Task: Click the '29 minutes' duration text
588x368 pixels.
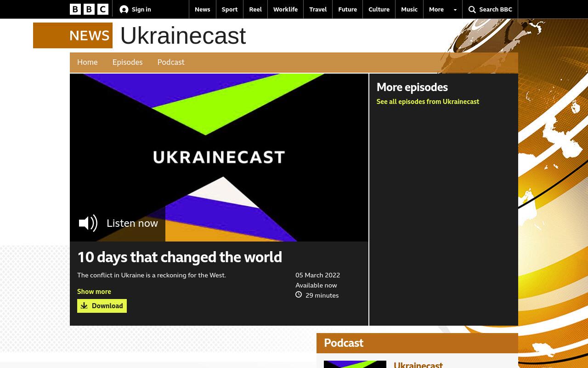Action: tap(322, 295)
